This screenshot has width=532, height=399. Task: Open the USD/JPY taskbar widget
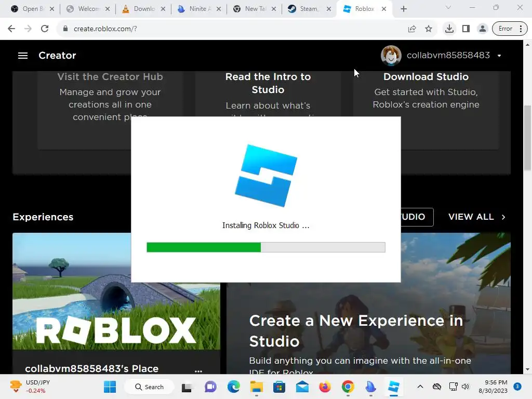30,387
